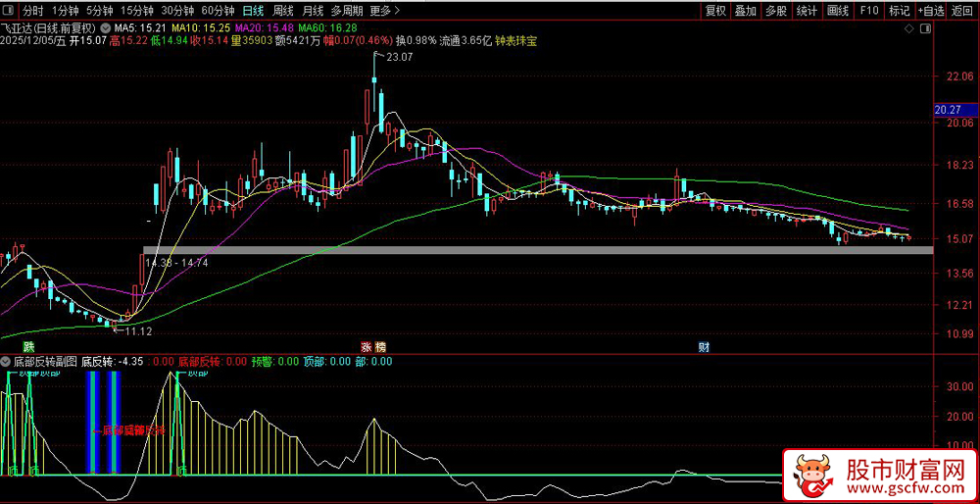The height and width of the screenshot is (504, 980).
Task: Open the window-list icon at top-left corner
Action: [x=9, y=11]
